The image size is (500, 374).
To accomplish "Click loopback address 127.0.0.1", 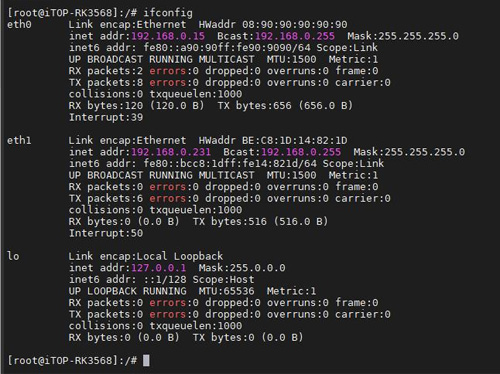I will pyautogui.click(x=159, y=268).
